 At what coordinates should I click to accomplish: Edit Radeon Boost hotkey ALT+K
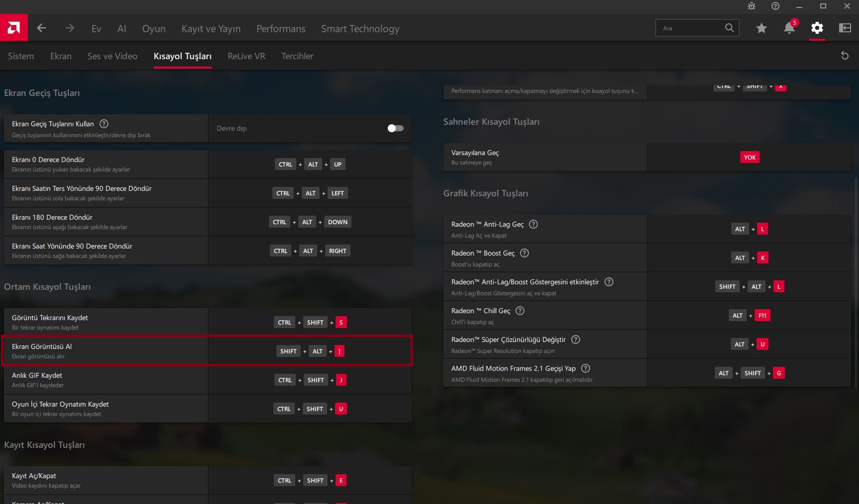point(750,257)
